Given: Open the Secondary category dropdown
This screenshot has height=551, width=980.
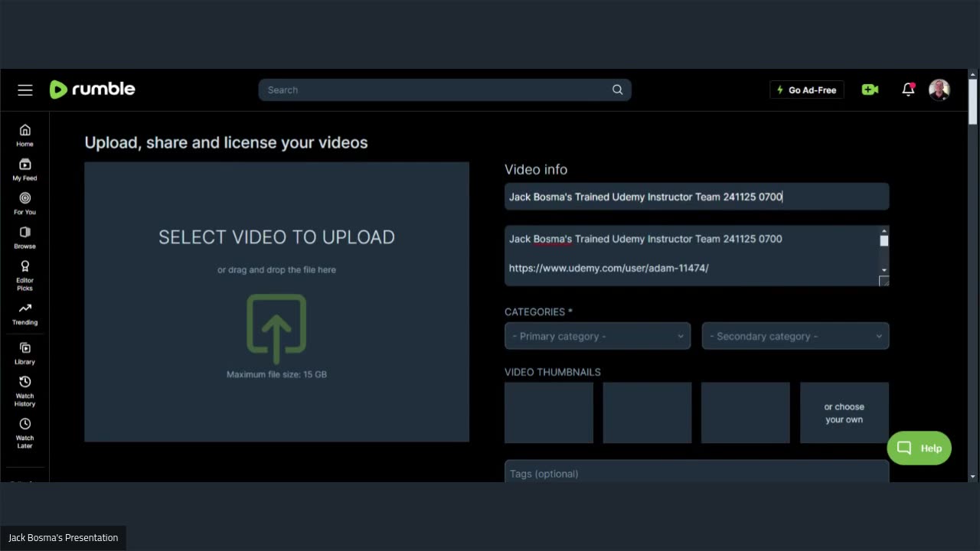Looking at the screenshot, I should click(795, 336).
